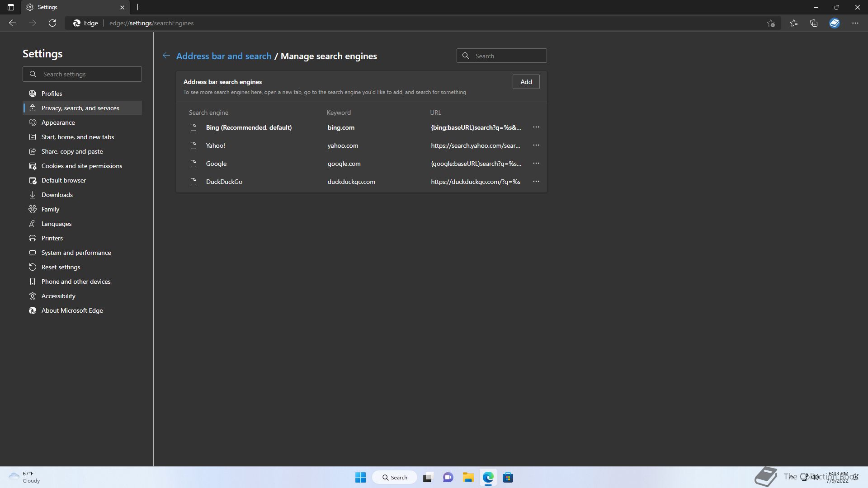Open Microsoft Store from taskbar
Viewport: 868px width, 488px height.
coord(508,477)
